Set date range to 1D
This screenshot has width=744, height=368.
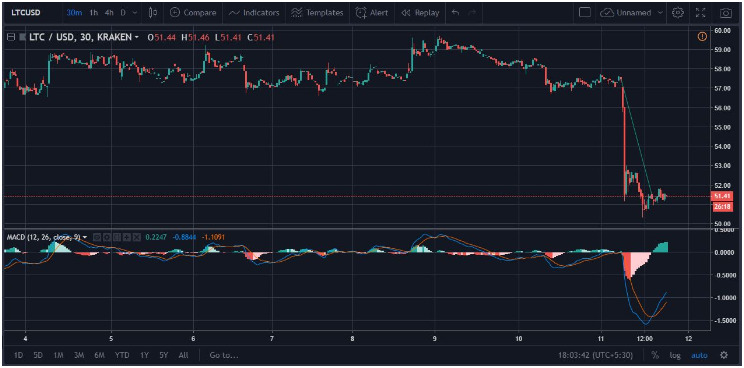18,355
